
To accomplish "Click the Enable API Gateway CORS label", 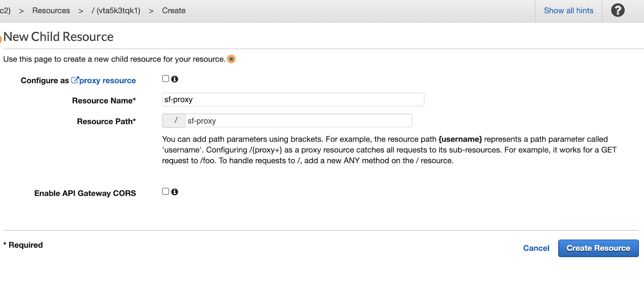I will pyautogui.click(x=85, y=193).
